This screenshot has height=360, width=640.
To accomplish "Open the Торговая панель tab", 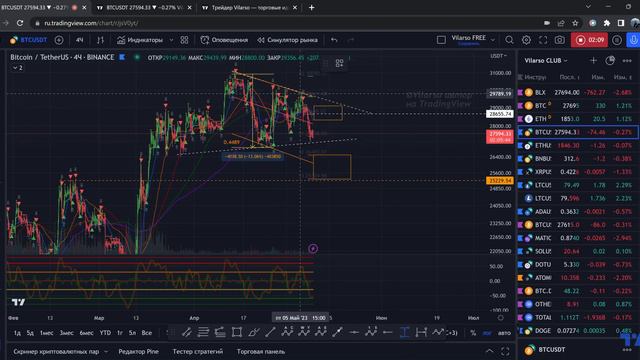I will click(x=261, y=351).
